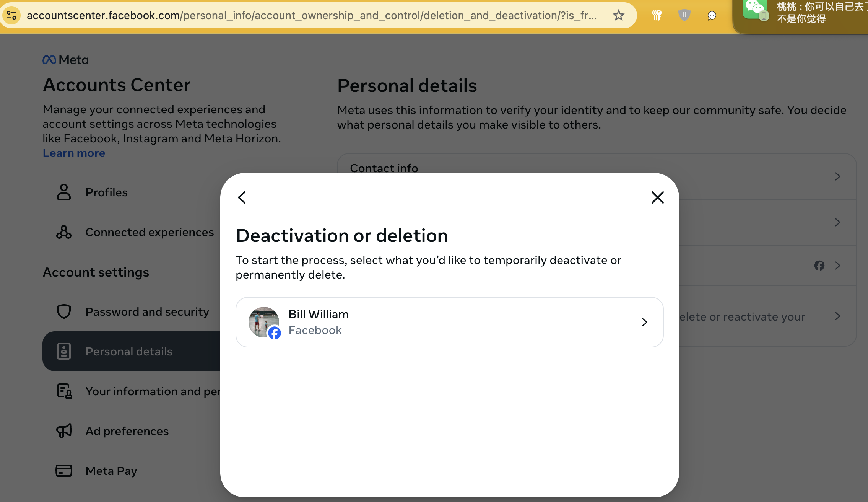Click the Personal details ID card icon
The height and width of the screenshot is (502, 868).
click(64, 351)
